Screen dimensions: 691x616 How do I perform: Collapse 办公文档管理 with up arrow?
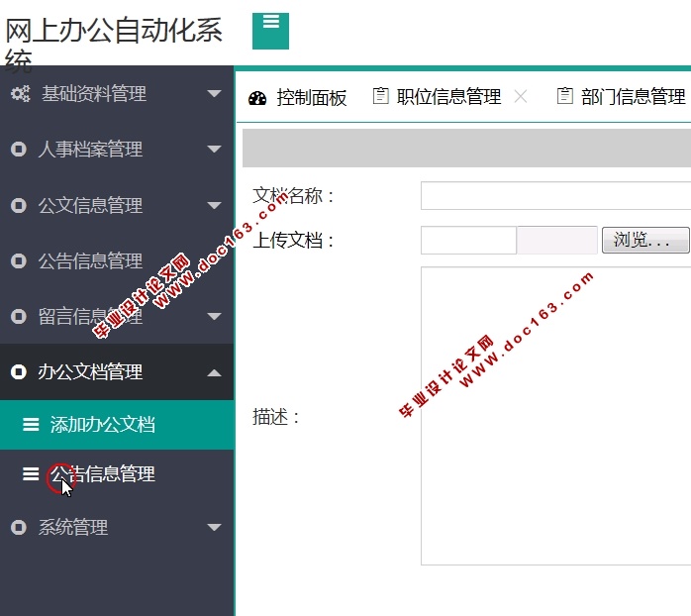click(x=214, y=373)
